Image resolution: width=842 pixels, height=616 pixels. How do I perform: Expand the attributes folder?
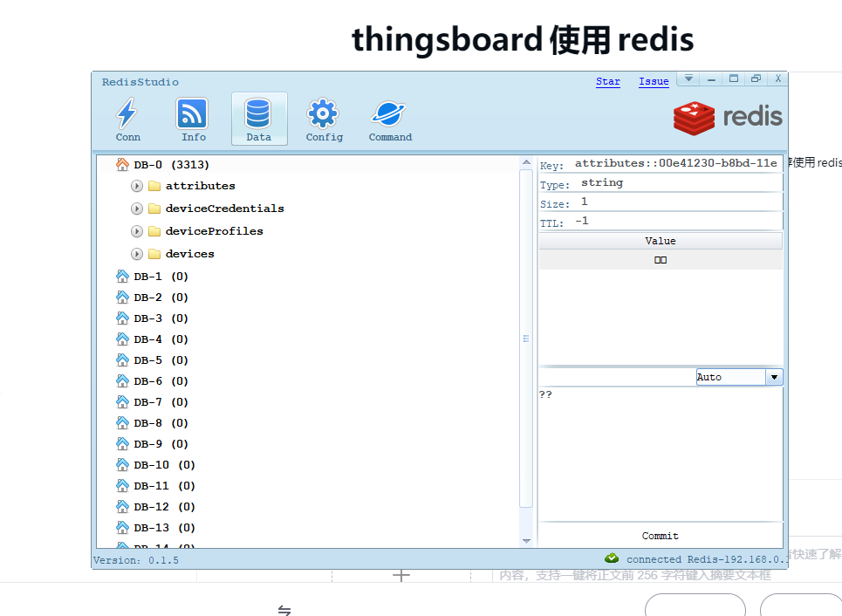(x=137, y=185)
